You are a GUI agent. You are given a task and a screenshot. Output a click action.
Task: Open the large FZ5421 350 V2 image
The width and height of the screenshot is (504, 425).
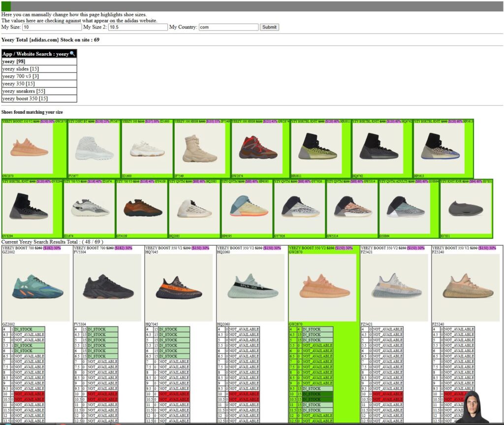click(394, 288)
